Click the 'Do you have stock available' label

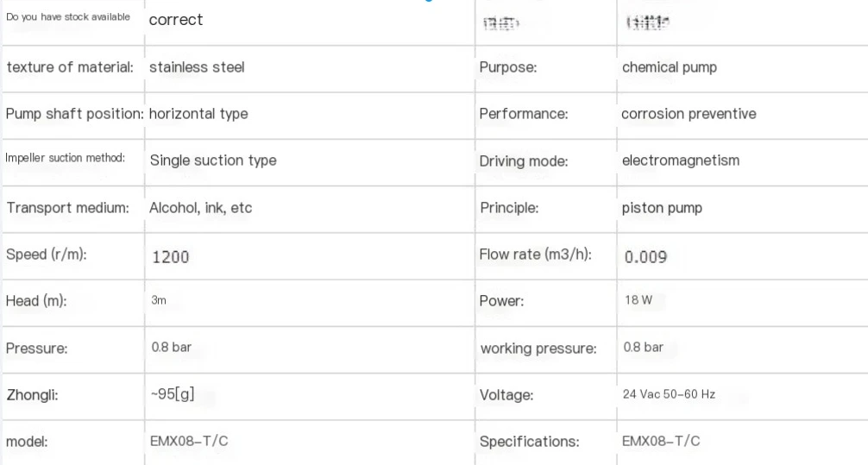point(69,17)
